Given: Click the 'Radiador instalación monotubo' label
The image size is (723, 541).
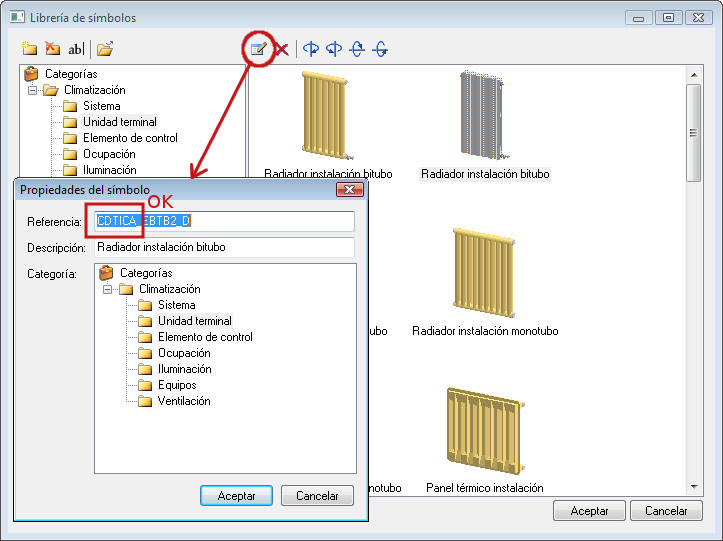Looking at the screenshot, I should (485, 331).
